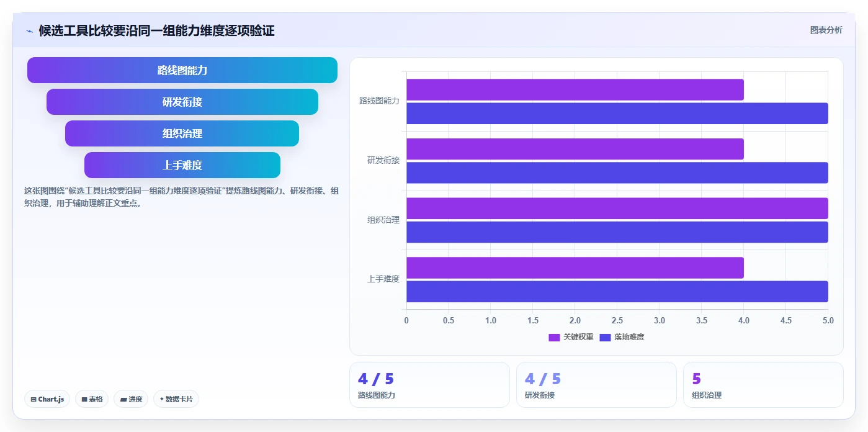Click the 关键权重 bar for 组织治理
This screenshot has height=432, width=868.
[x=617, y=209]
